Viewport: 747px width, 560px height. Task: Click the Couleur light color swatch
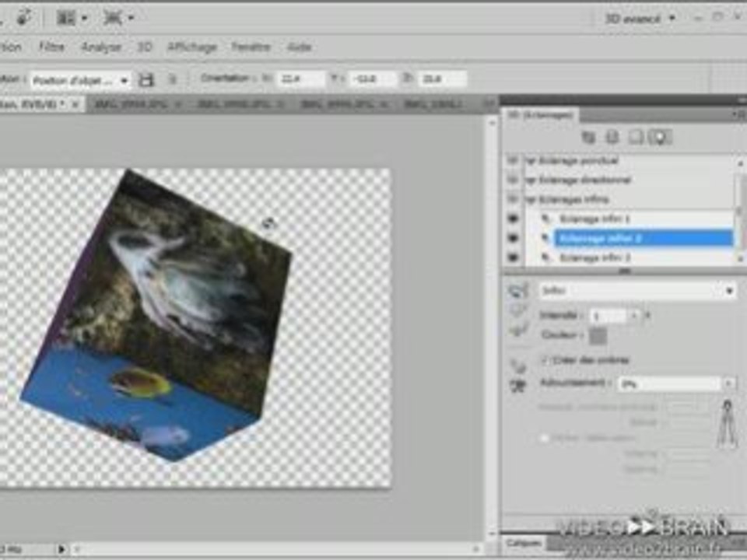[x=598, y=336]
